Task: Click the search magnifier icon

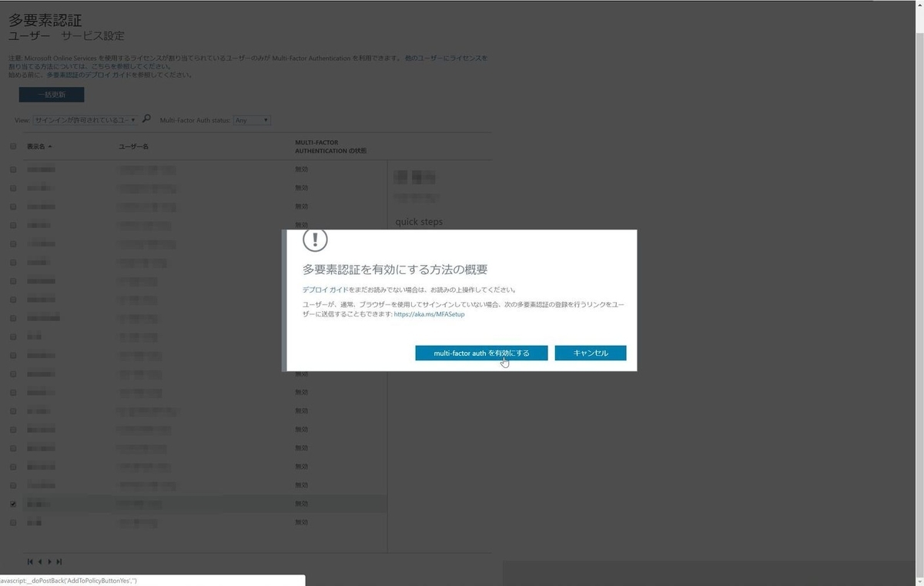Action: (146, 119)
